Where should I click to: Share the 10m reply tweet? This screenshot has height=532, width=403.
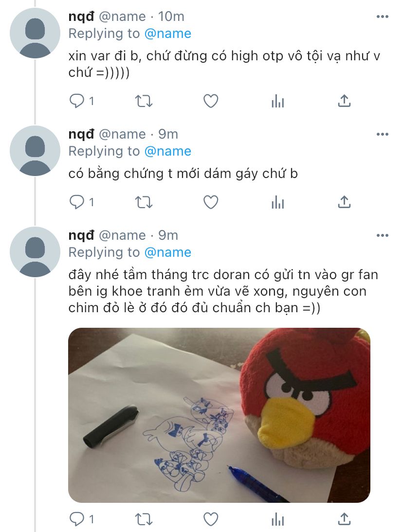point(344,101)
